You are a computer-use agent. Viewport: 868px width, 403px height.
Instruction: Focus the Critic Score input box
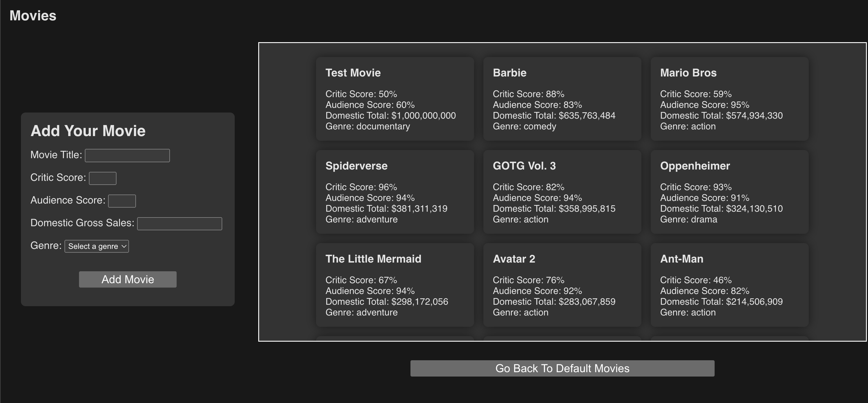pos(103,178)
